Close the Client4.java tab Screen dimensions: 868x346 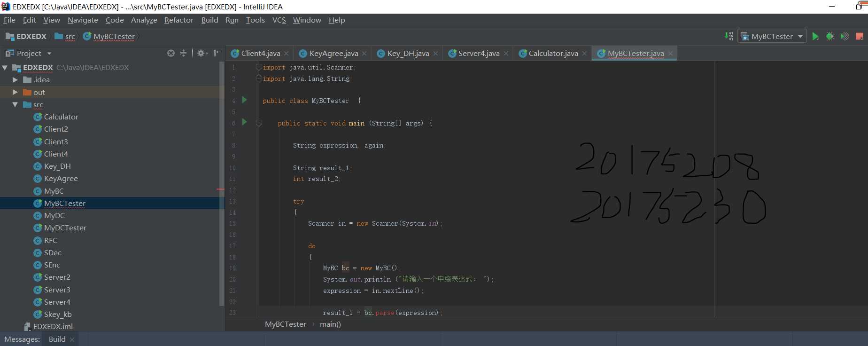[x=286, y=54]
